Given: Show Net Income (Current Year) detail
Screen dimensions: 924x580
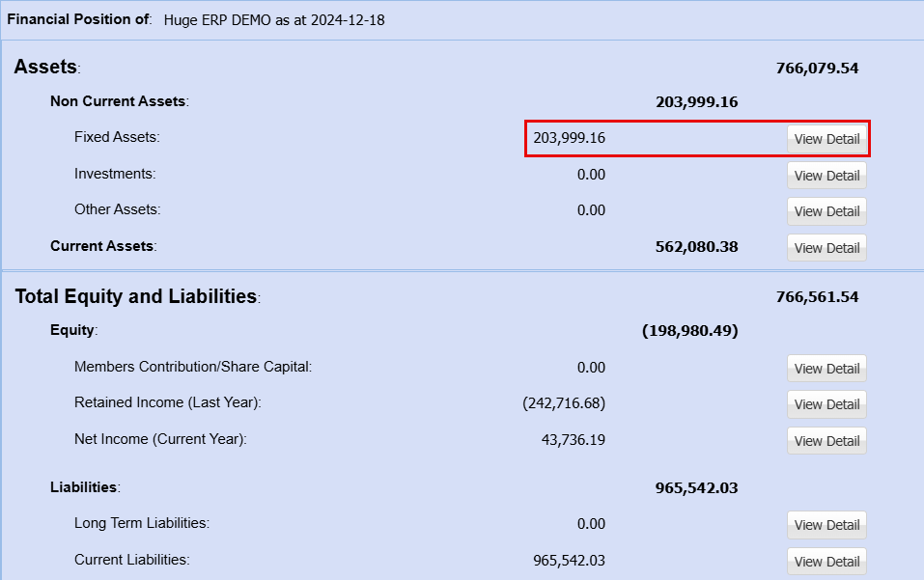Looking at the screenshot, I should point(826,441).
